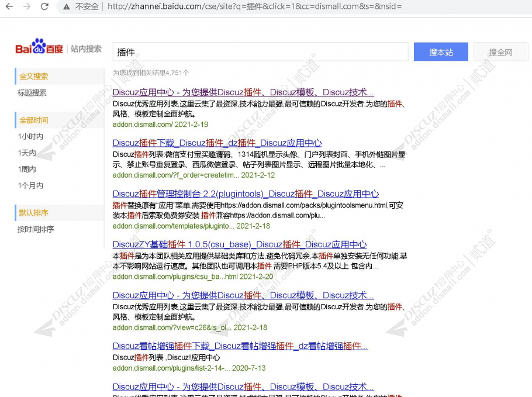
Task: Open Discuz应用中心 result dated 2021-2-18
Action: click(x=243, y=295)
